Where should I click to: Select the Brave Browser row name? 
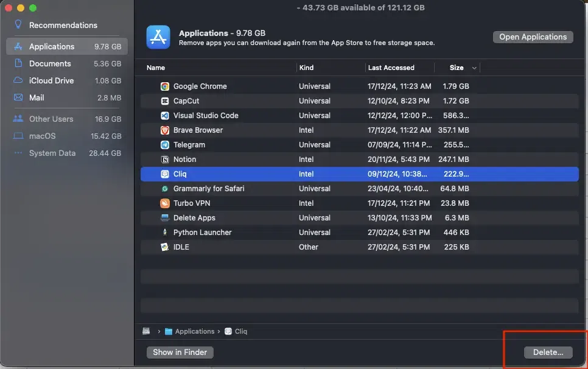[x=198, y=130]
